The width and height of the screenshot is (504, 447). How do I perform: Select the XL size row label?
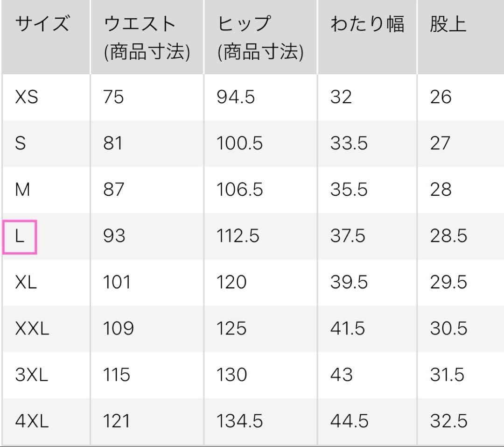coord(26,282)
